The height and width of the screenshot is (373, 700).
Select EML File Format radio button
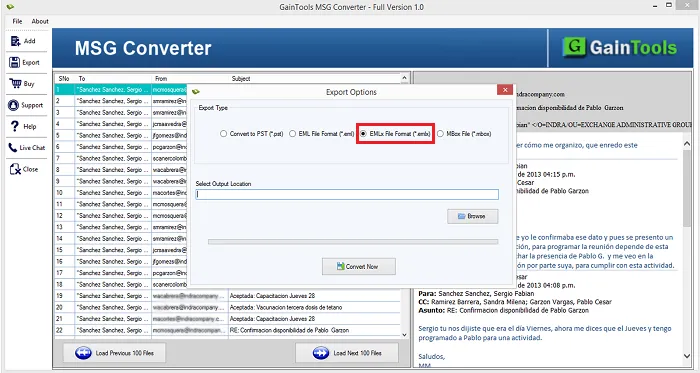click(292, 133)
